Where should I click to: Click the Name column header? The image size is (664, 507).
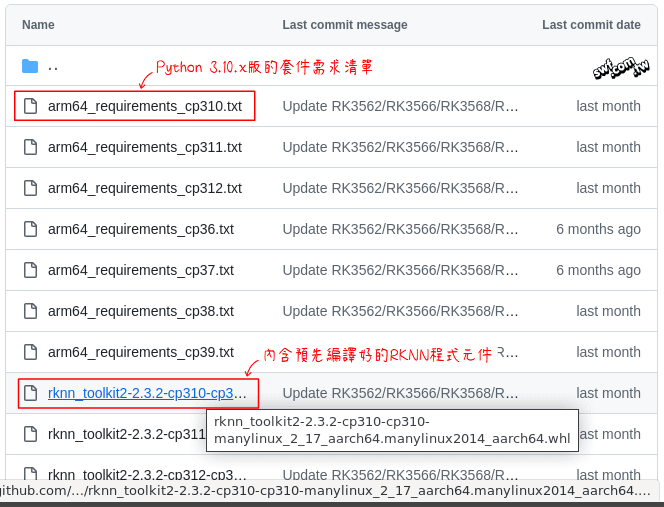[x=38, y=25]
